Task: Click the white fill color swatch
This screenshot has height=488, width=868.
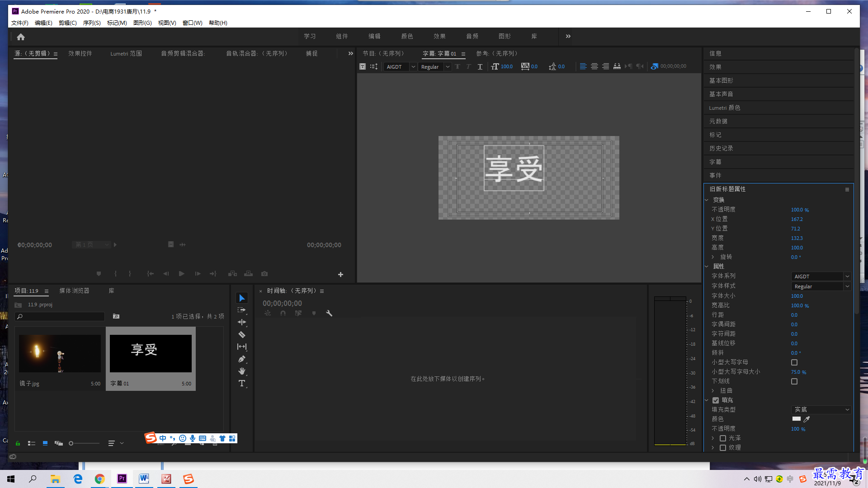Action: tap(796, 419)
